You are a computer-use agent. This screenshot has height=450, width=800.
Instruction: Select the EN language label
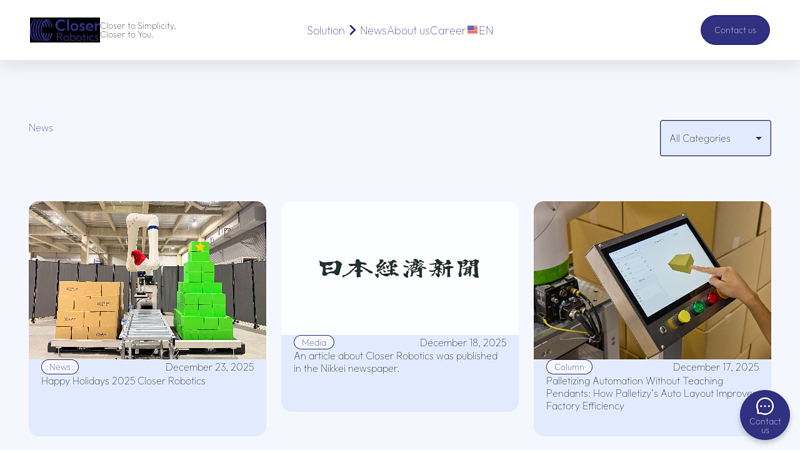tap(486, 31)
